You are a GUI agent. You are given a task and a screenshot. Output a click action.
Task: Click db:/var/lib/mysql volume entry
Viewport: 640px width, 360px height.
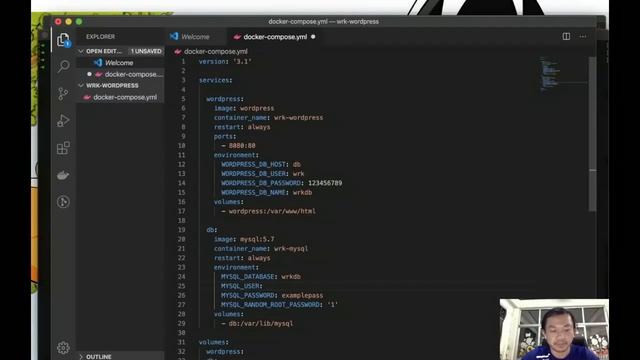260,324
